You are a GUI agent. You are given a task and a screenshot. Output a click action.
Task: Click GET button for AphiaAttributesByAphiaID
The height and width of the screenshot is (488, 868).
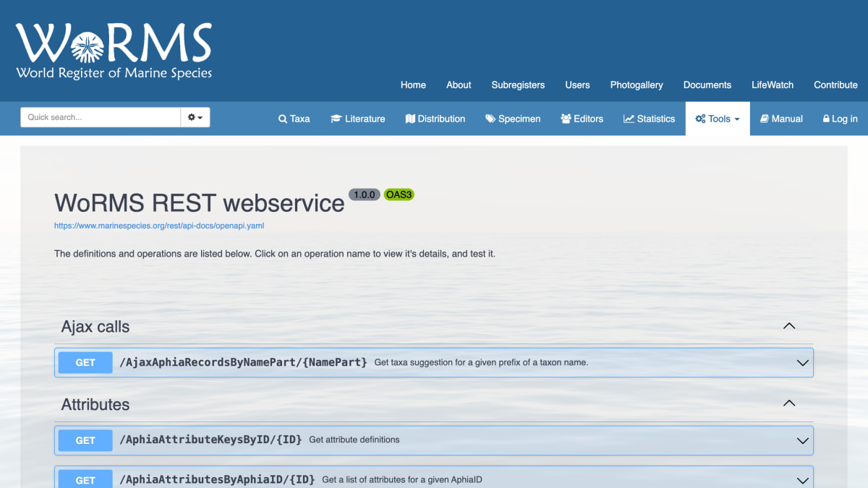[x=85, y=479]
